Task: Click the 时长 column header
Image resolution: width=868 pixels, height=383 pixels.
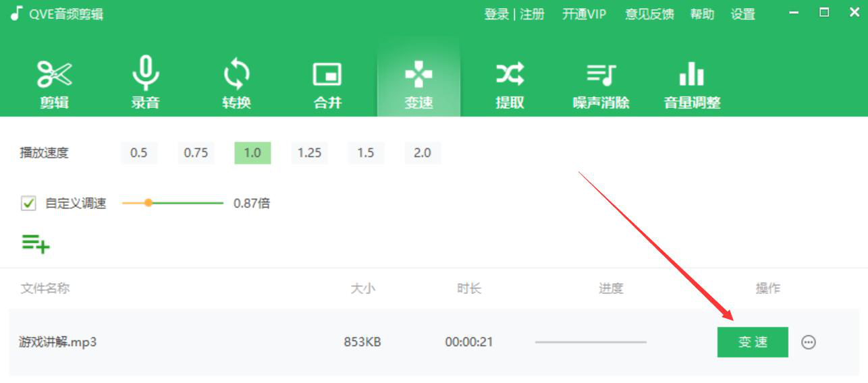Action: (x=469, y=288)
